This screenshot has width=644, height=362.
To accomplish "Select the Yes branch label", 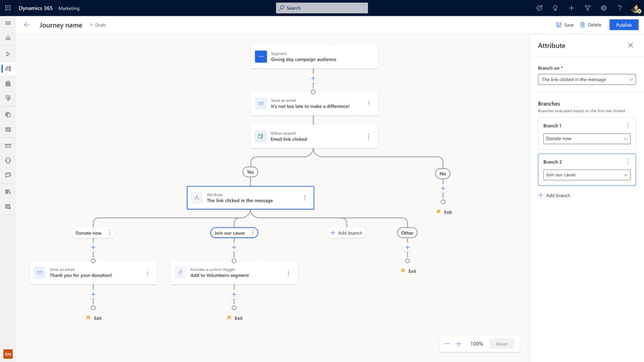I will (250, 172).
